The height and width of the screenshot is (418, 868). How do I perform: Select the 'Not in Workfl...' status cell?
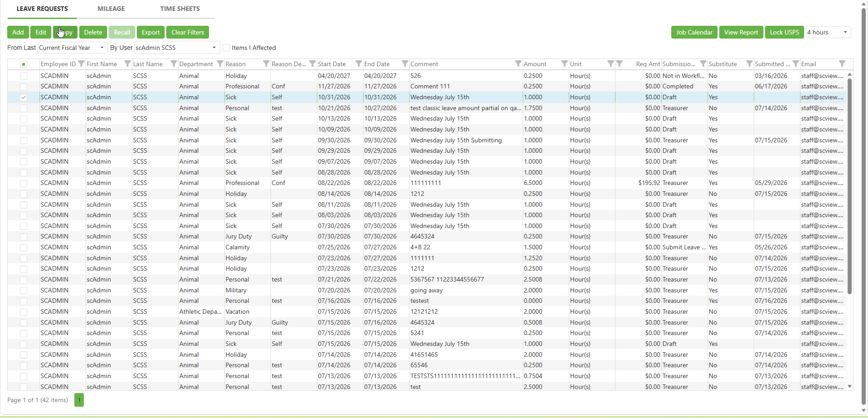[x=684, y=76]
